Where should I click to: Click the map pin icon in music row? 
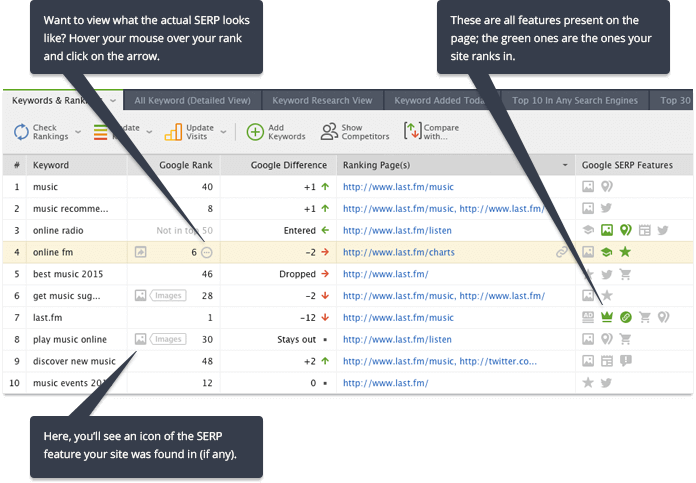[x=606, y=186]
